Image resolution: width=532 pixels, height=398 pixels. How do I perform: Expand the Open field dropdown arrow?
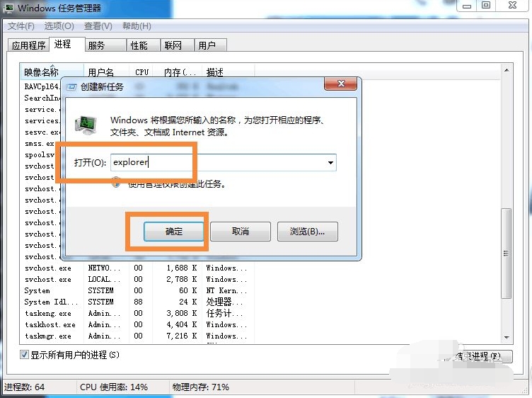tap(330, 163)
